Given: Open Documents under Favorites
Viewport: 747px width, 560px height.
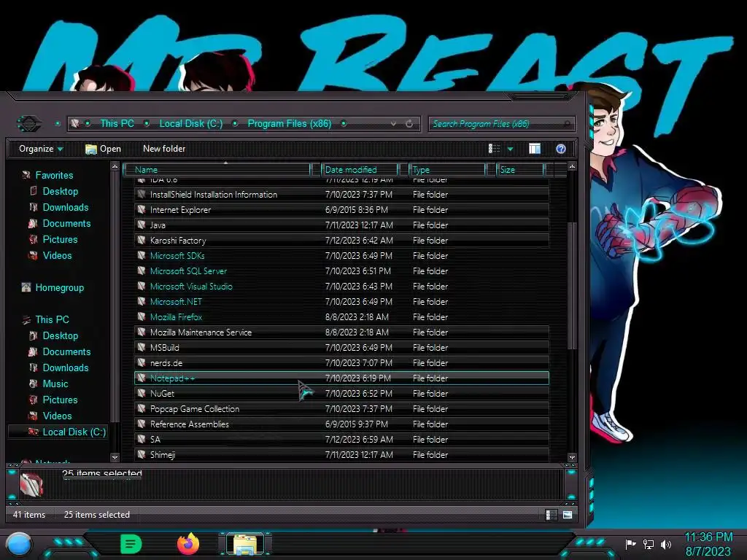Looking at the screenshot, I should (66, 223).
